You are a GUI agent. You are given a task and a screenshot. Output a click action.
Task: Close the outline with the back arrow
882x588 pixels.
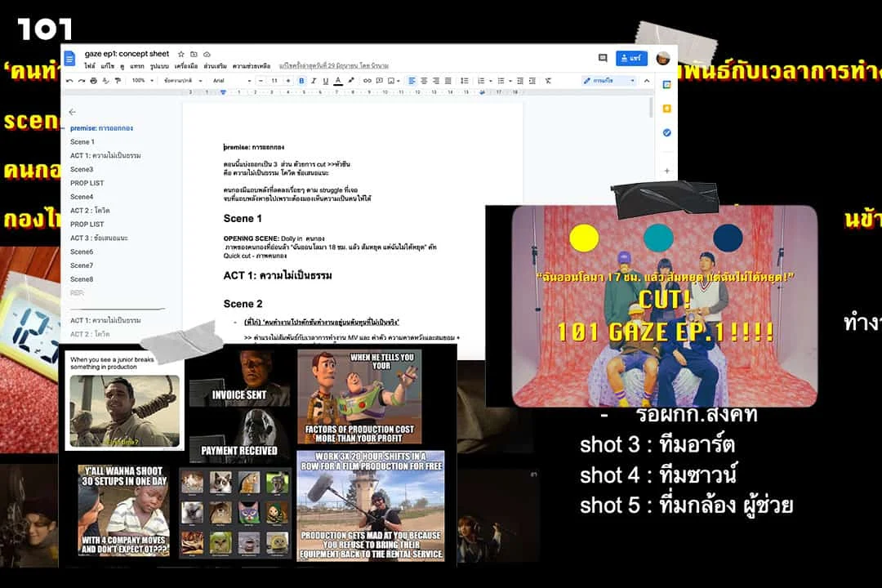pos(72,112)
